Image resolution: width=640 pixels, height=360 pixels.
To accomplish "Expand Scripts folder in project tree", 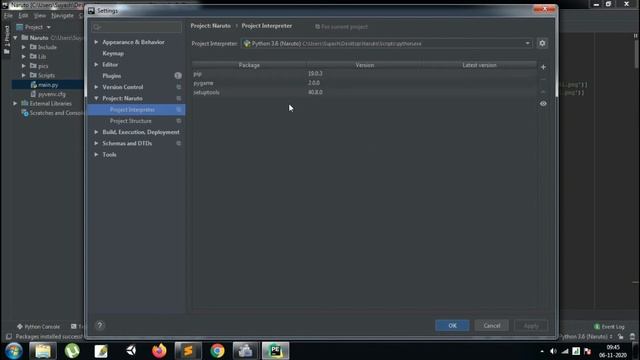I will tap(24, 76).
